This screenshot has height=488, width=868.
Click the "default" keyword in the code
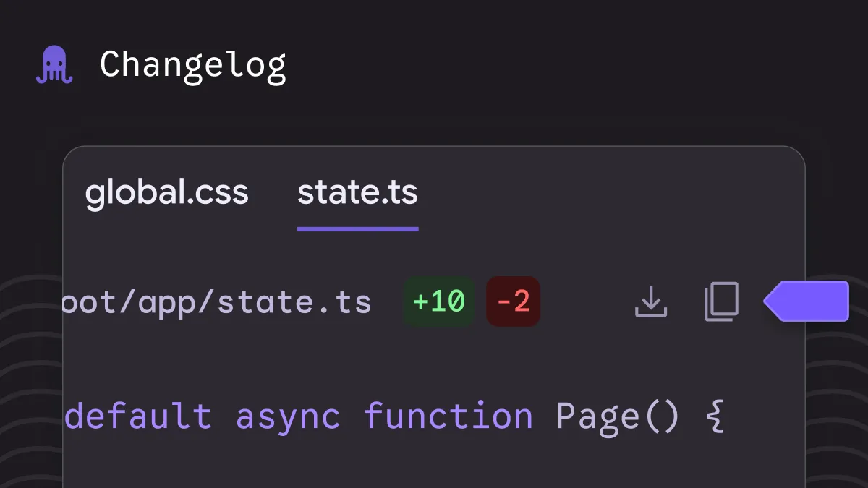pyautogui.click(x=138, y=417)
